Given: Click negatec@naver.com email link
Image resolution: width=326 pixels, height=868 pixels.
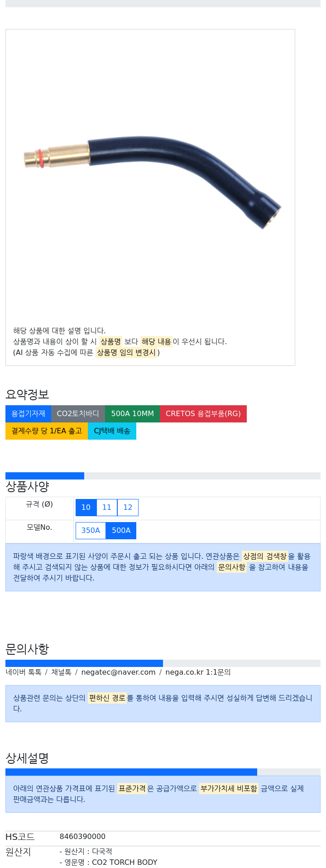Looking at the screenshot, I should tap(118, 672).
